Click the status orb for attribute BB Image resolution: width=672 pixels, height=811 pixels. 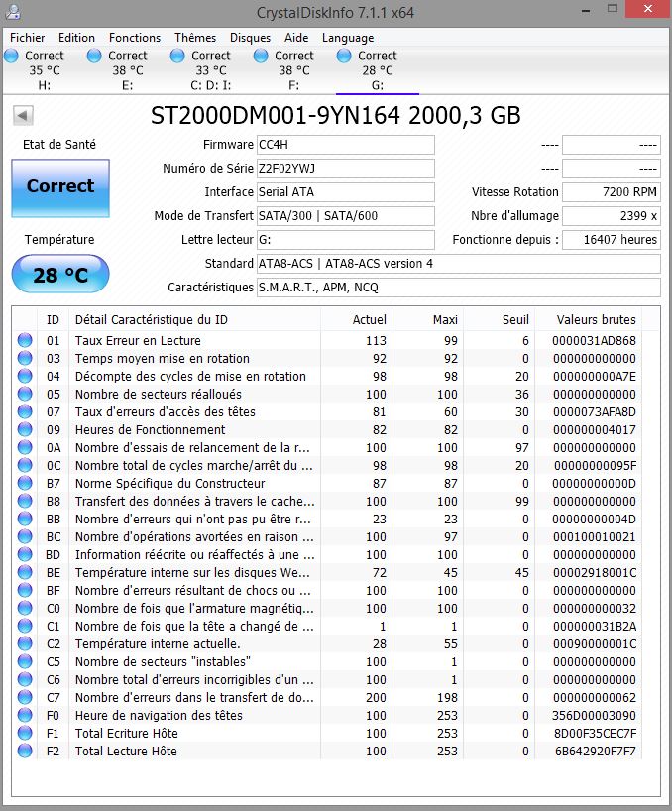(25, 519)
